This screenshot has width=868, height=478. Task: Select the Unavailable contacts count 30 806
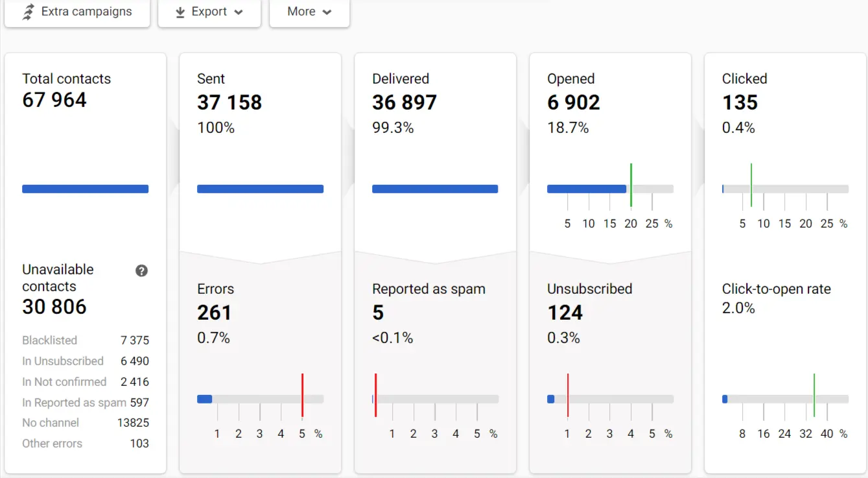click(54, 306)
